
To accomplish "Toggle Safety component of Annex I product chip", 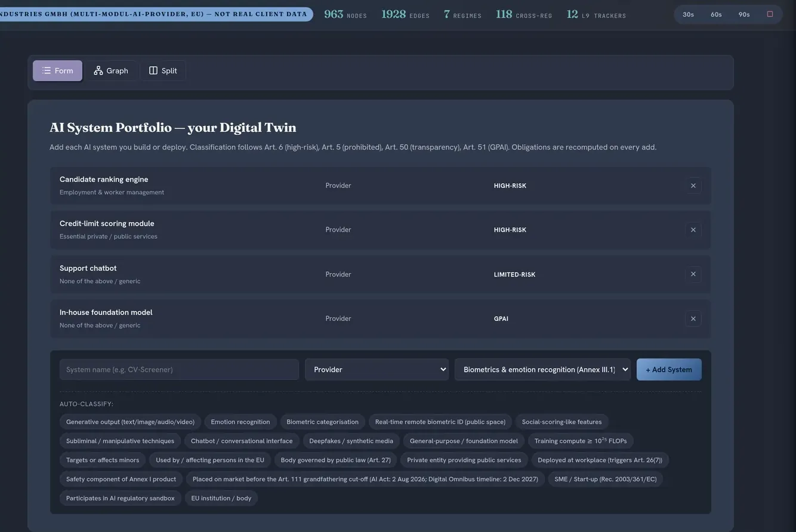I will 121,479.
